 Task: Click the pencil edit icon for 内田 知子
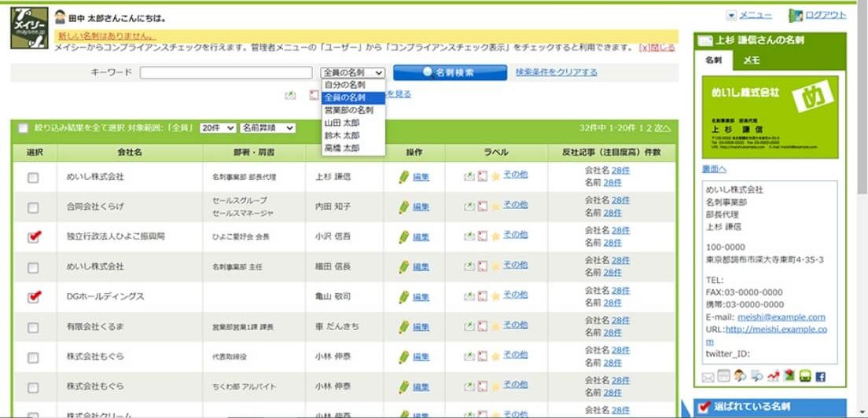tap(404, 207)
